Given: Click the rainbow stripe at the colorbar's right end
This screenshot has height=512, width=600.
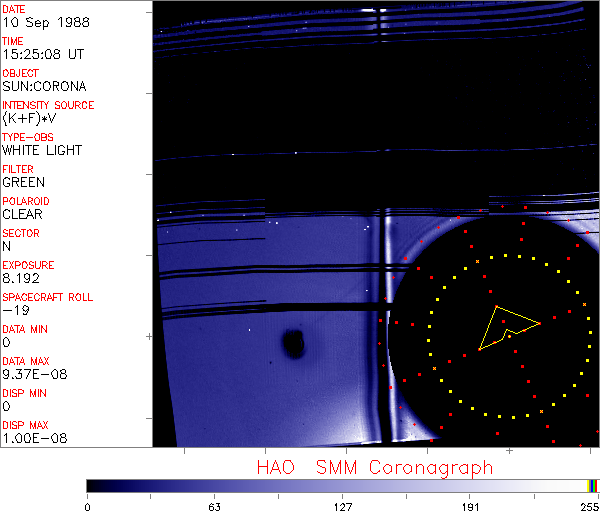Looking at the screenshot, I should [593, 485].
